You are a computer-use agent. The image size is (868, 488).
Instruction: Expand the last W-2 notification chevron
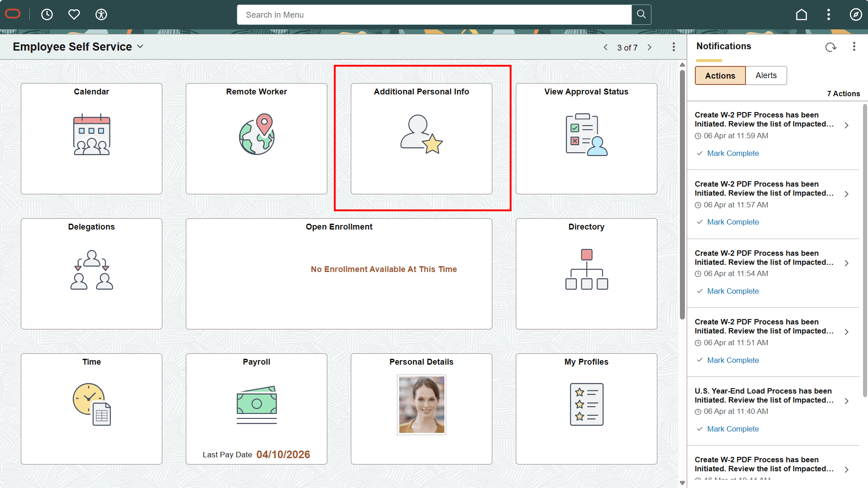point(847,469)
